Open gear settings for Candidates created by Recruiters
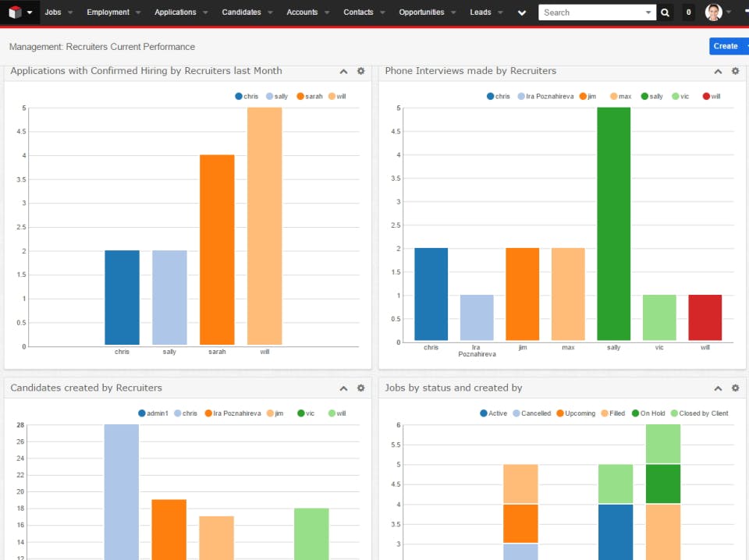The image size is (749, 560). [x=361, y=388]
